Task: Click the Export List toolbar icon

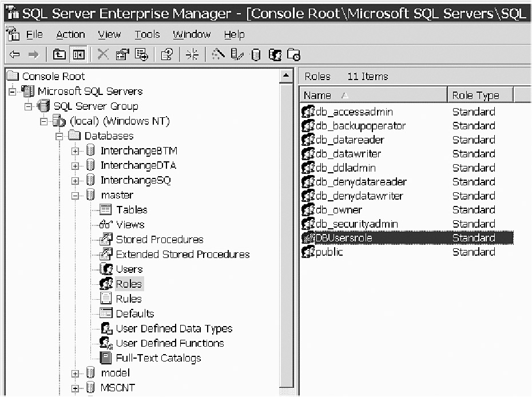Action: click(x=141, y=54)
